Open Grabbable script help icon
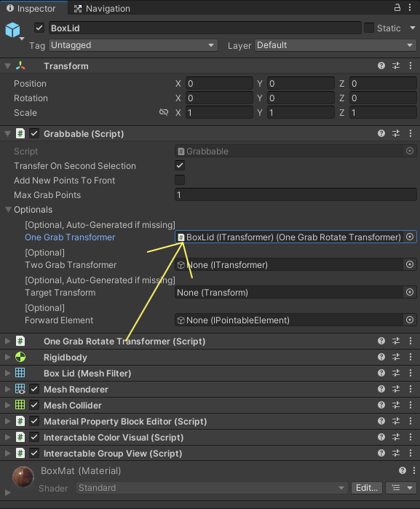This screenshot has width=420, height=509. click(x=381, y=133)
